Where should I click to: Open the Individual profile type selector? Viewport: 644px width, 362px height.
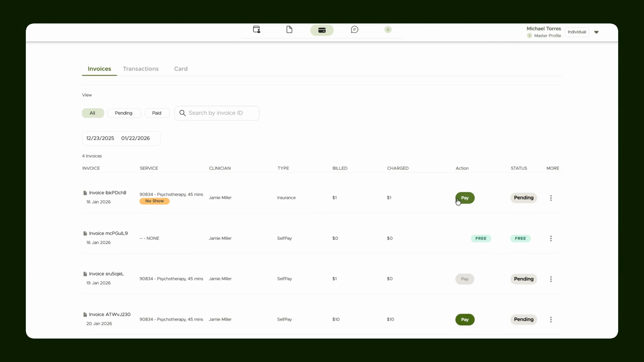(577, 32)
